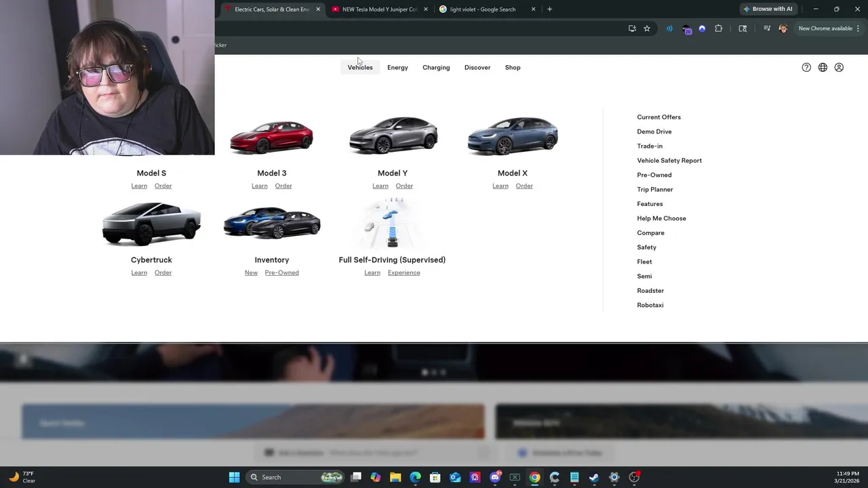Open Robotaxi link

click(650, 305)
